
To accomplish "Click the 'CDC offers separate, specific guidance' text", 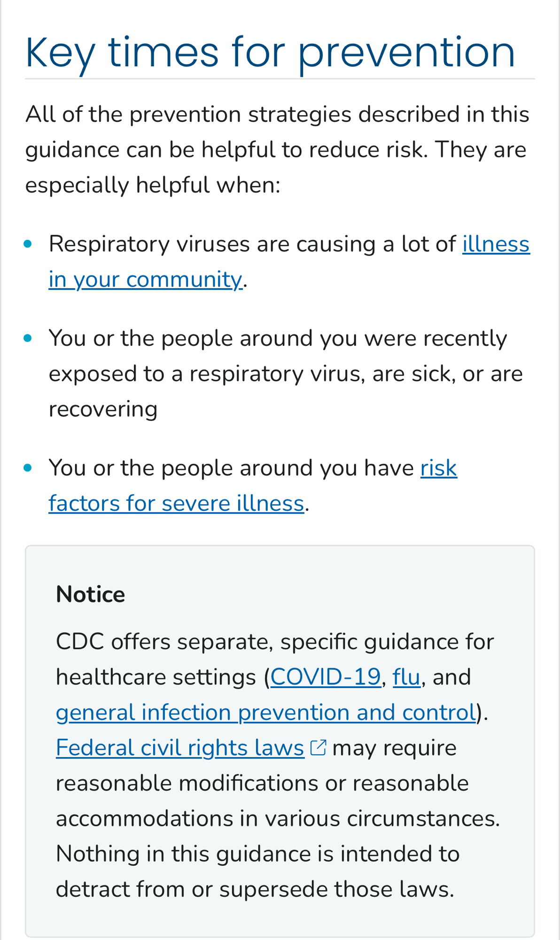I will (x=275, y=642).
